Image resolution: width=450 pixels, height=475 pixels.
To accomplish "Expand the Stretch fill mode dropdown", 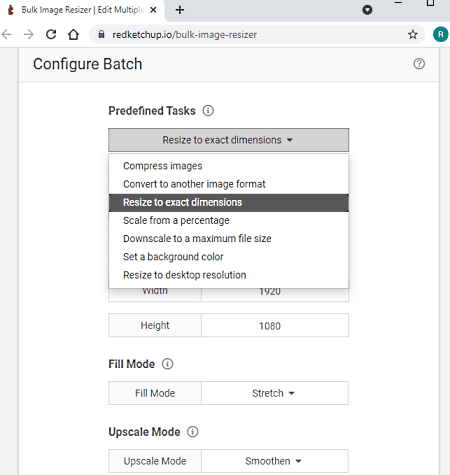I will click(x=275, y=393).
